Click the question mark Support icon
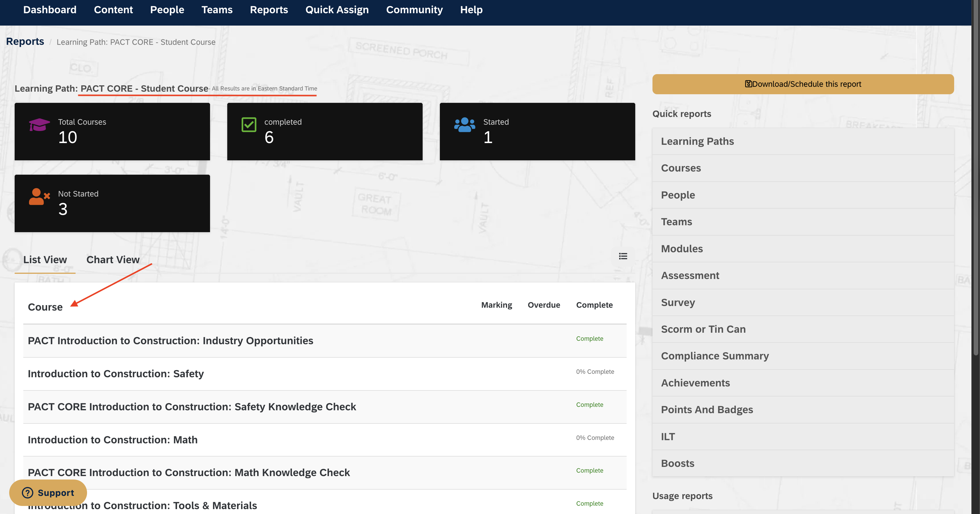 [27, 493]
